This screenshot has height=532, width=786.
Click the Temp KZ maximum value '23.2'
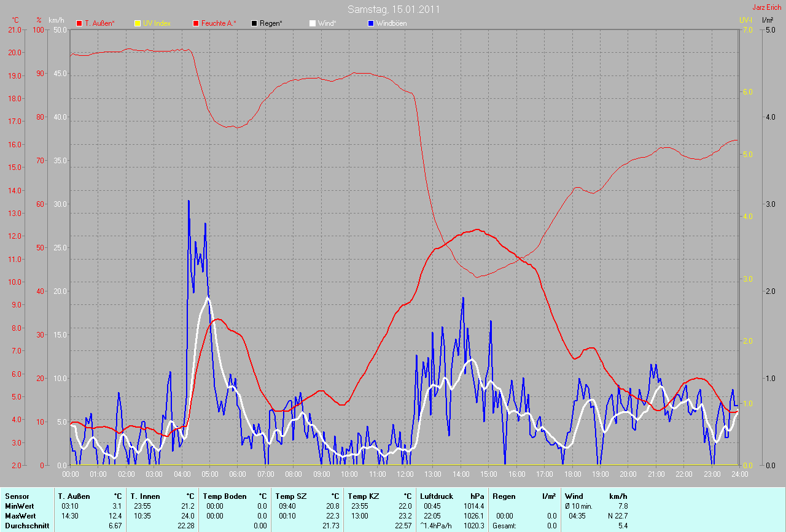click(405, 515)
